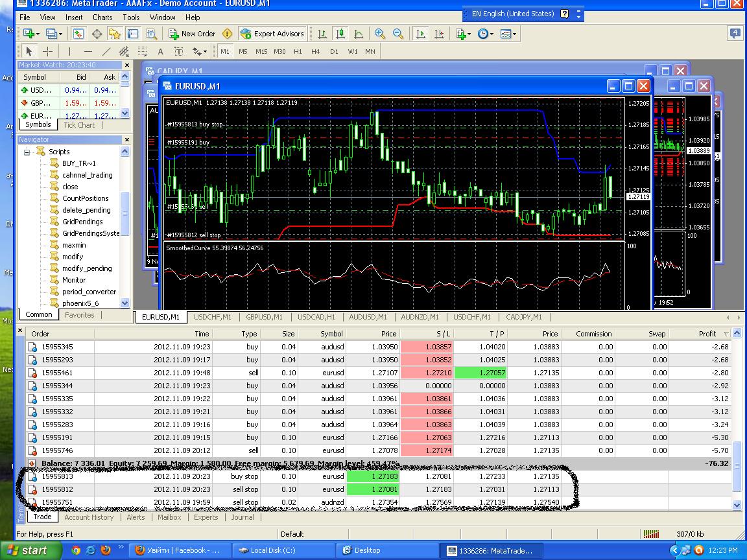Toggle the Expert Advisors button
This screenshot has height=560, width=747.
point(272,34)
